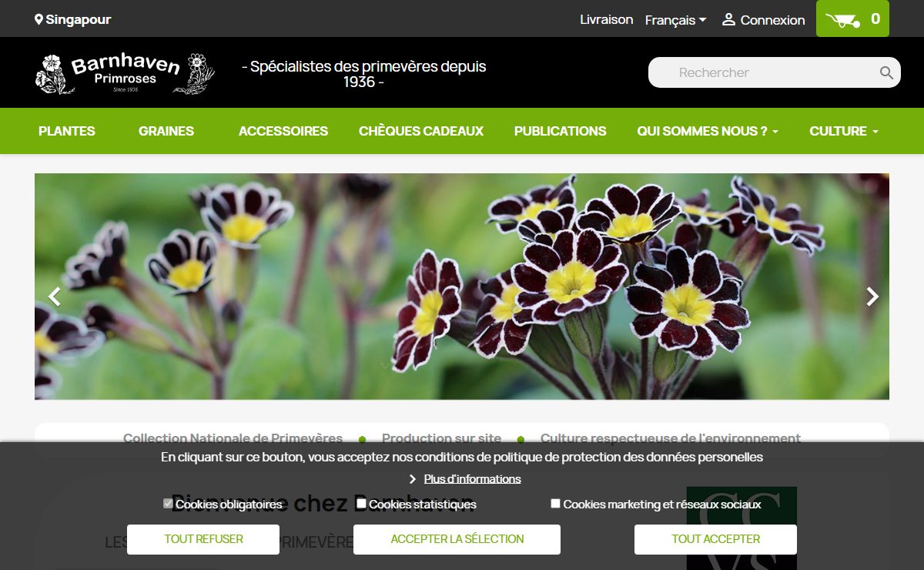Click the cart item count 0
This screenshot has height=570, width=924.
coord(875,19)
